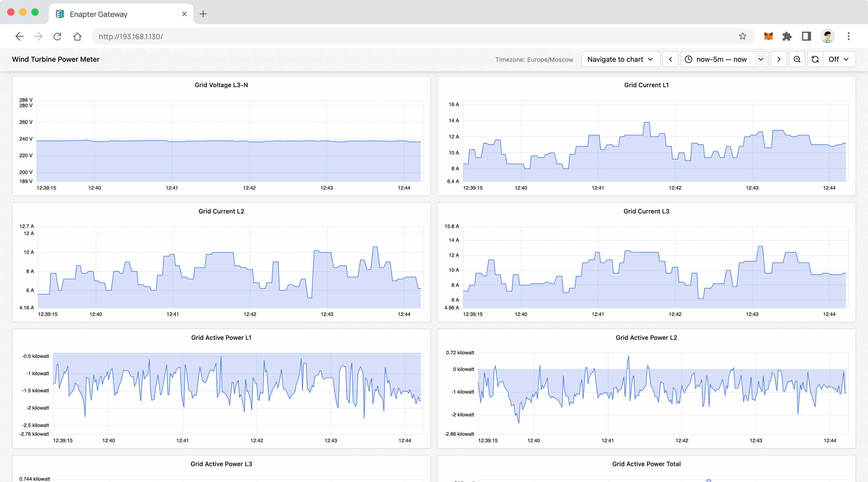The width and height of the screenshot is (868, 482).
Task: Open the Chrome three-dot menu
Action: click(848, 36)
